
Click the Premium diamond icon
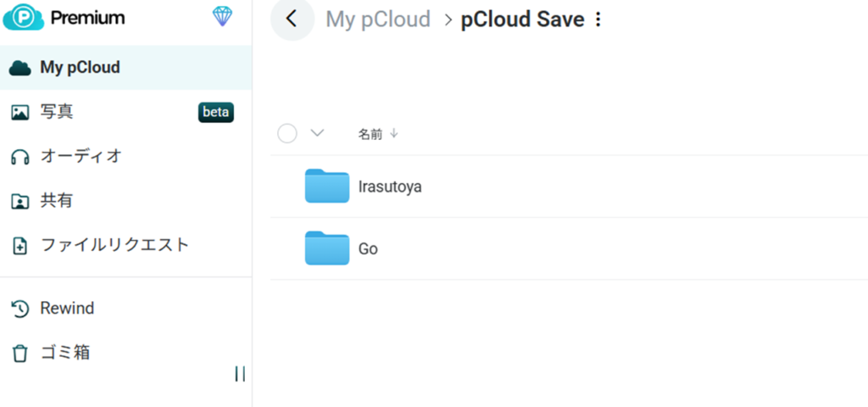click(222, 17)
